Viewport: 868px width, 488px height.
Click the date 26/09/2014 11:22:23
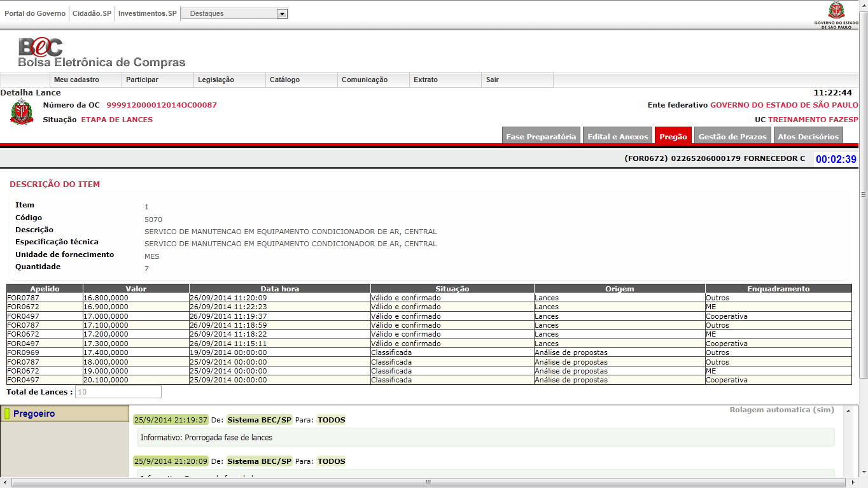(x=228, y=307)
